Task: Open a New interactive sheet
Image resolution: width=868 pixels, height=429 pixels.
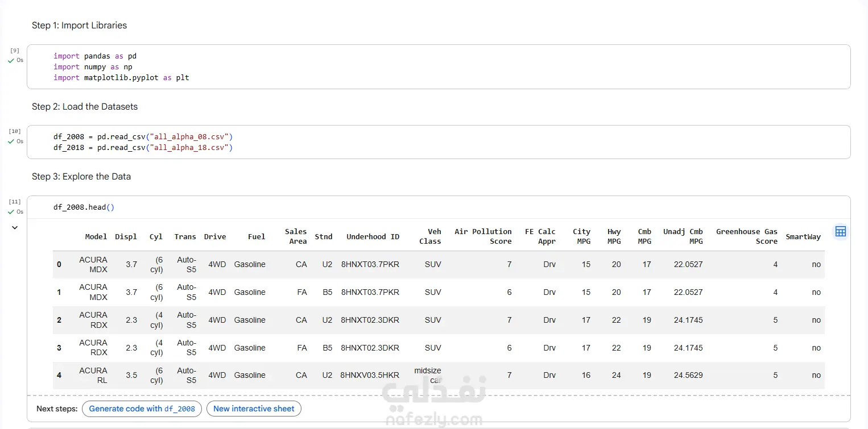Action: pos(254,409)
